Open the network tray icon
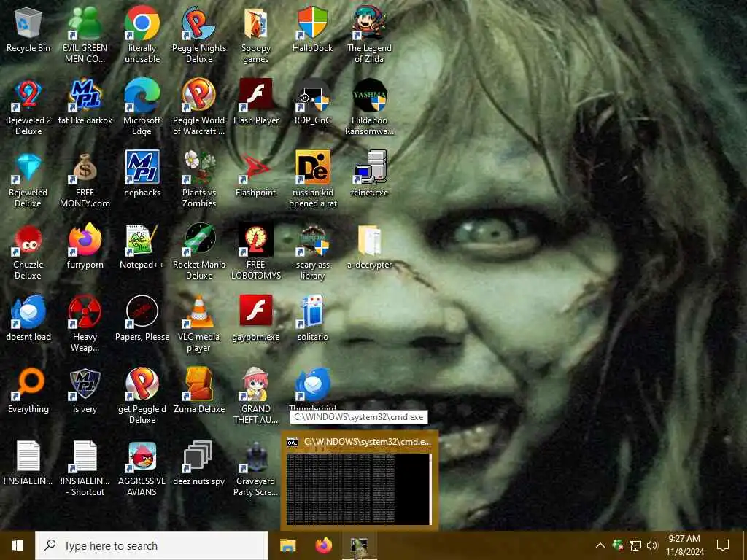 [635, 545]
